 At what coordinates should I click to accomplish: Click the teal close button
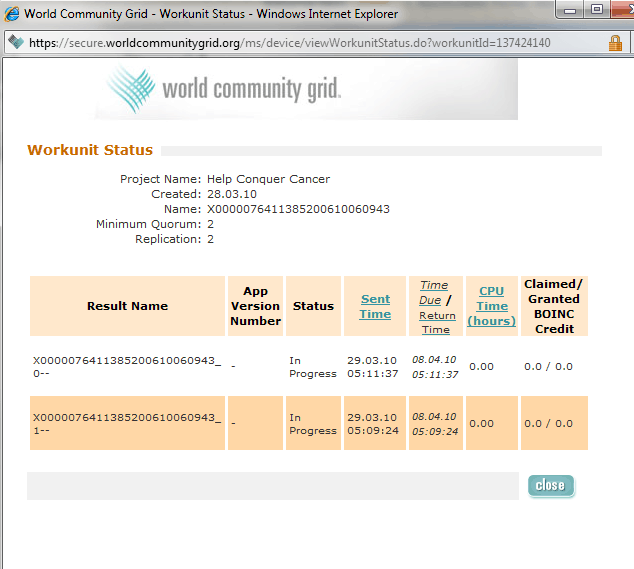(x=551, y=485)
